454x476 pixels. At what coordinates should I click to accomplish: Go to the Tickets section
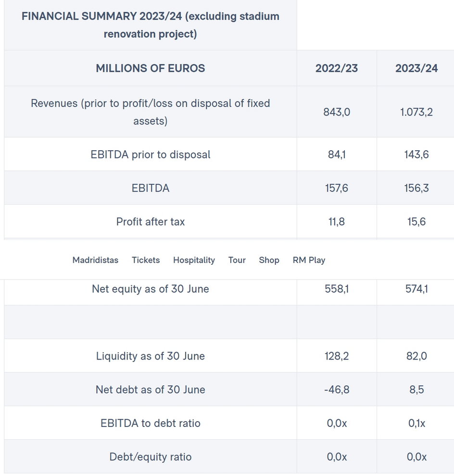tap(146, 260)
